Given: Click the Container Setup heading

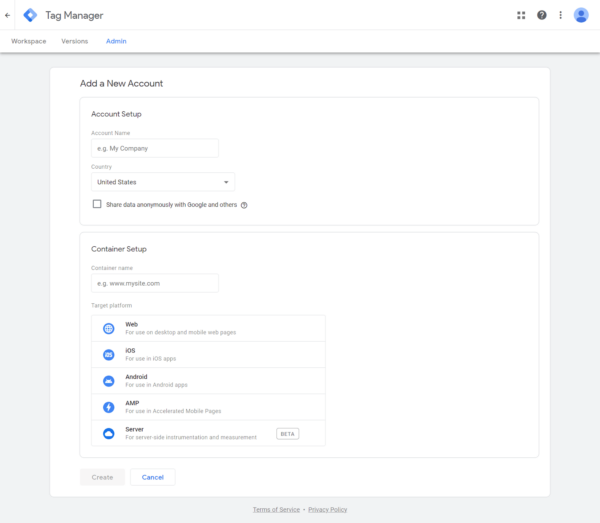Looking at the screenshot, I should pyautogui.click(x=119, y=249).
